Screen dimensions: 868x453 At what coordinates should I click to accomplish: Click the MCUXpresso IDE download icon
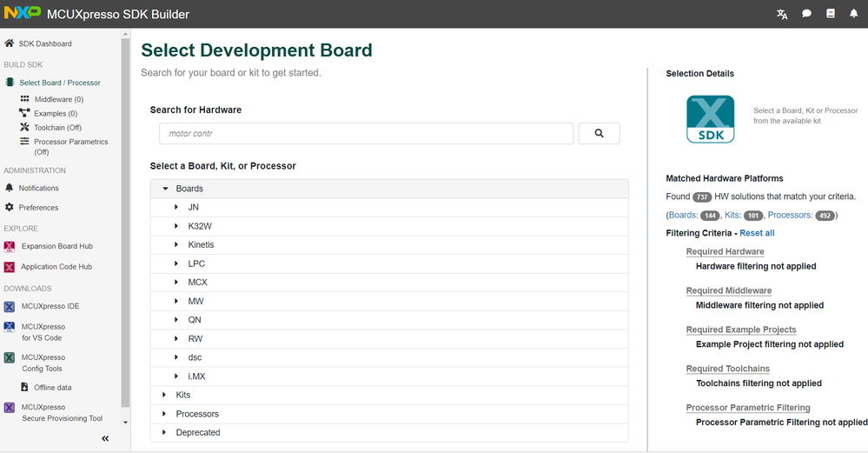coord(10,306)
